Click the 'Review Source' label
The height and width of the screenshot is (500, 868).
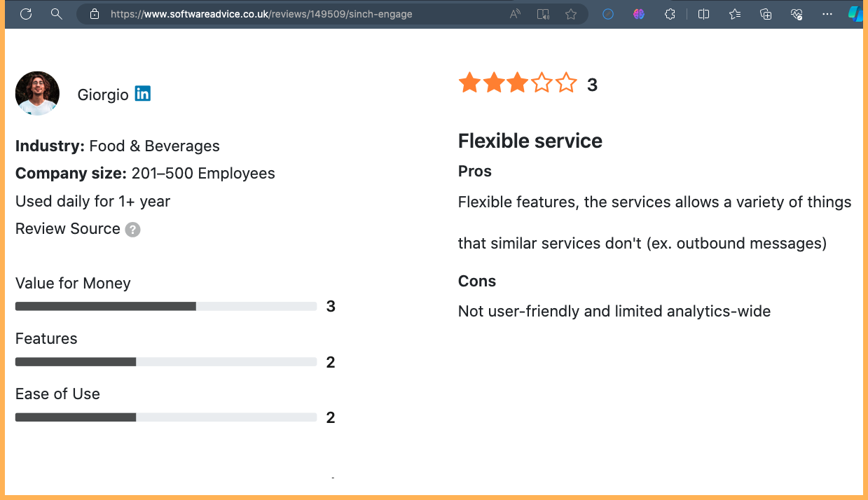[68, 229]
